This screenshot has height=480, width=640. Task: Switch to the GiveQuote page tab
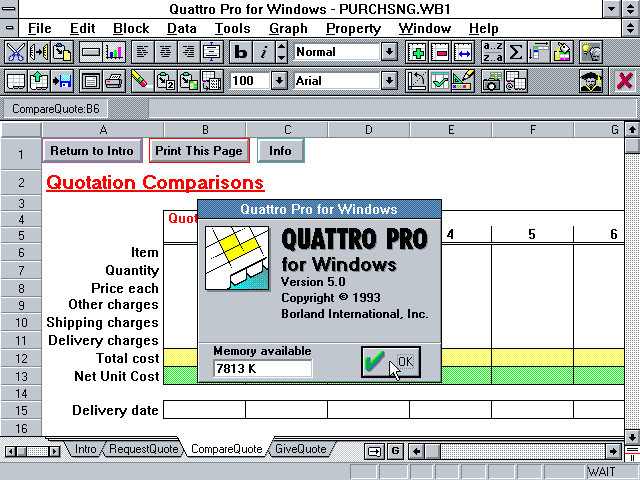301,449
